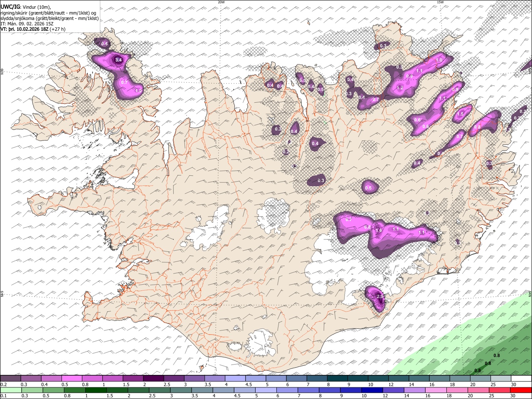The height and width of the screenshot is (399, 532).
Task: Click the '1.2' snowfall value on the map
Action: [400, 88]
